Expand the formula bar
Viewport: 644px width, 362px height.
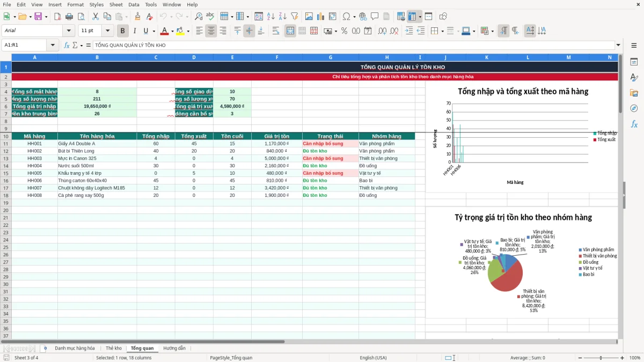pyautogui.click(x=618, y=45)
